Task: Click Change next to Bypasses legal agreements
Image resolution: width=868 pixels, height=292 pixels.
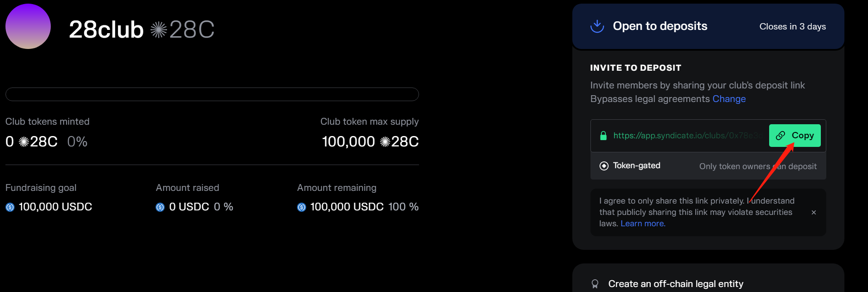Action: point(729,99)
